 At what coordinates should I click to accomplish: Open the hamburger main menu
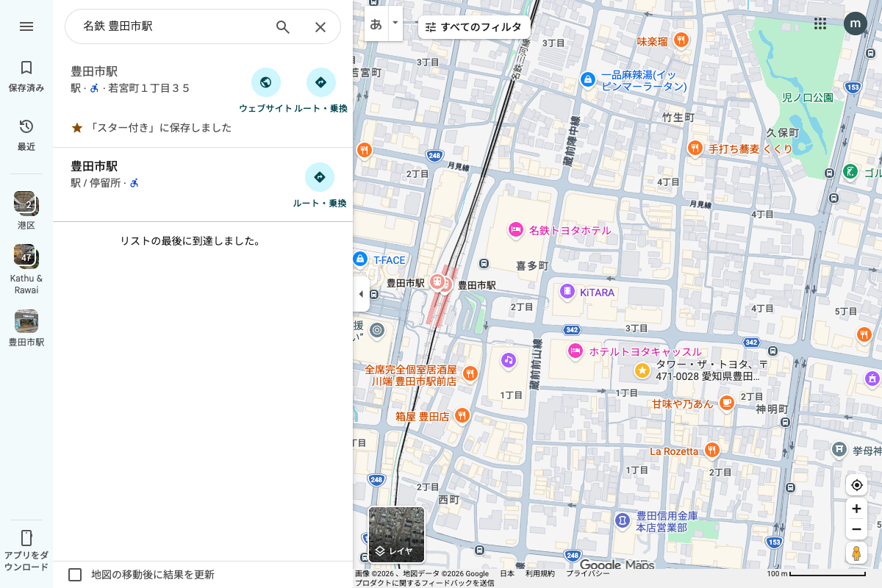pyautogui.click(x=26, y=26)
